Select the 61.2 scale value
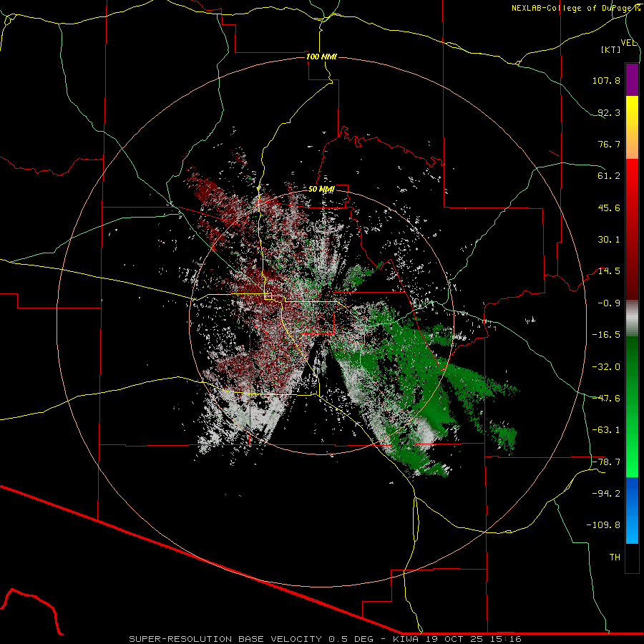The width and height of the screenshot is (644, 644). [x=609, y=176]
